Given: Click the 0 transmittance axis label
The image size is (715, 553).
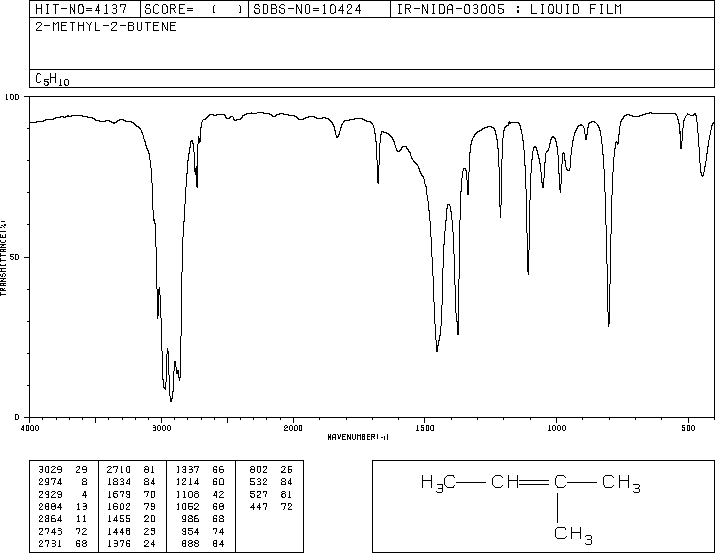Looking at the screenshot, I should [17, 417].
